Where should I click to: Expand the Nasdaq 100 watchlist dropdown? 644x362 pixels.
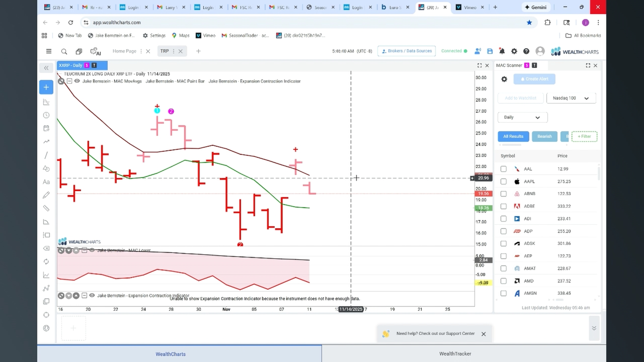(x=571, y=98)
